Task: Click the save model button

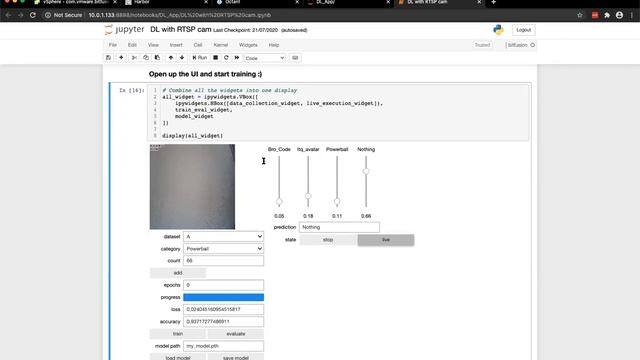Action: coord(236,358)
